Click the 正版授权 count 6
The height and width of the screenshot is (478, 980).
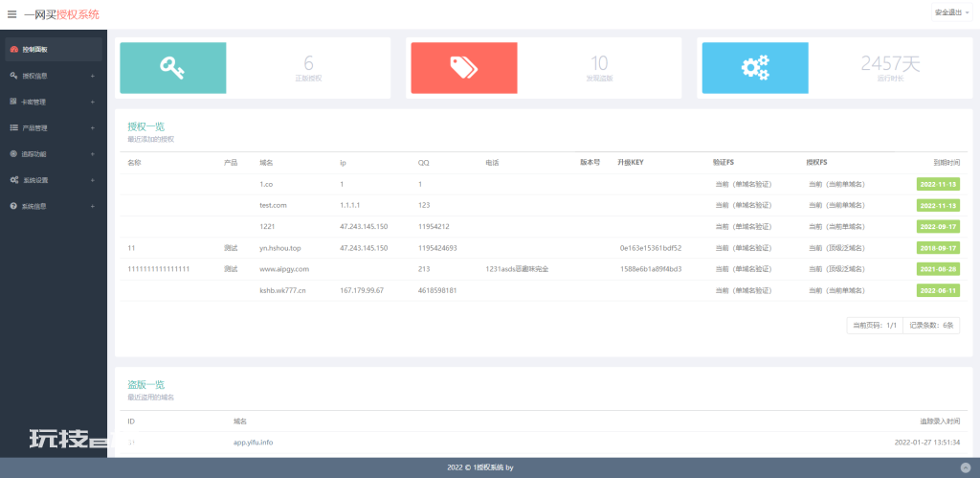tap(308, 63)
